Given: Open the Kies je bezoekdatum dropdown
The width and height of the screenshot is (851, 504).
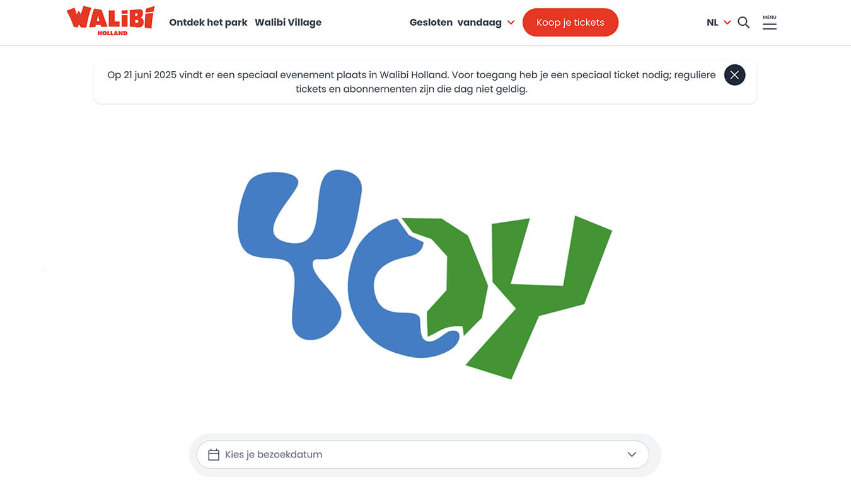Looking at the screenshot, I should click(x=422, y=454).
